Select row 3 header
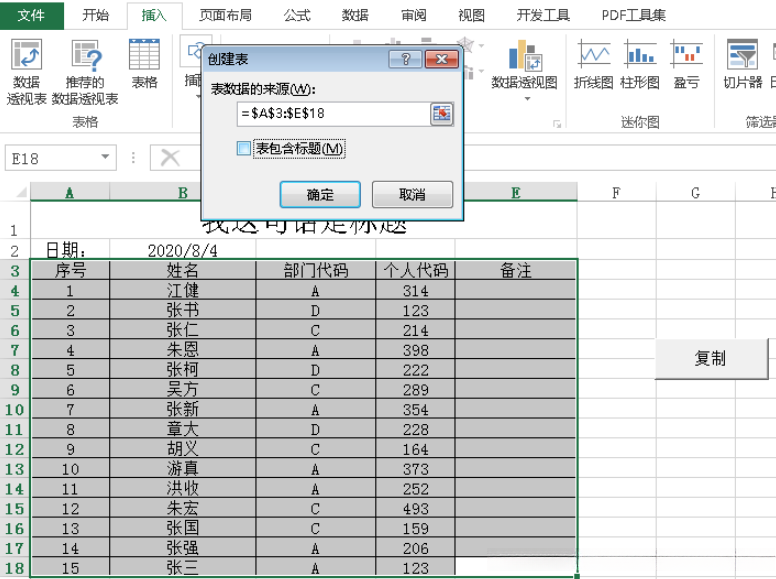 click(15, 271)
